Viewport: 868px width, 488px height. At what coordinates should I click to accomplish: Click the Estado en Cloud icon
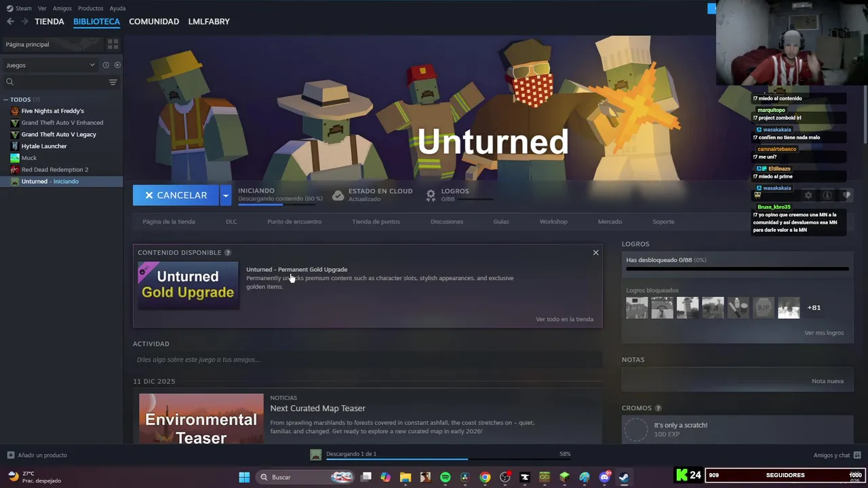coord(338,195)
